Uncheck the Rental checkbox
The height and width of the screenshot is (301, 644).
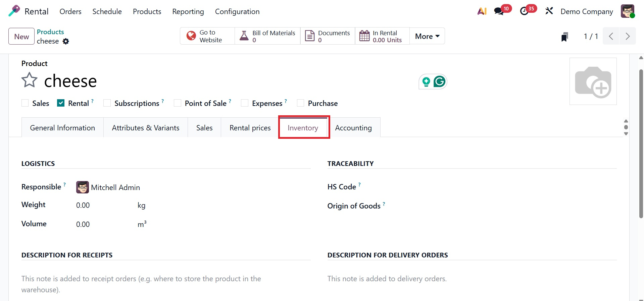(x=61, y=103)
